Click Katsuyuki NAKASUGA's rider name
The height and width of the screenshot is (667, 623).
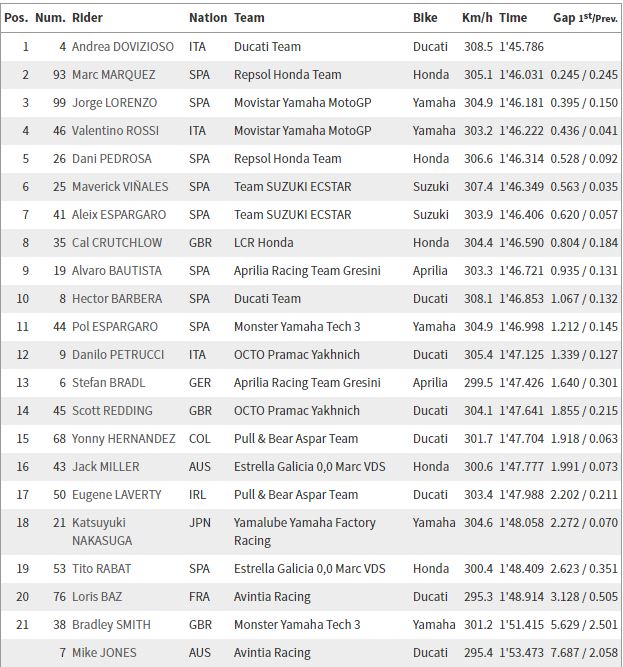coord(102,532)
